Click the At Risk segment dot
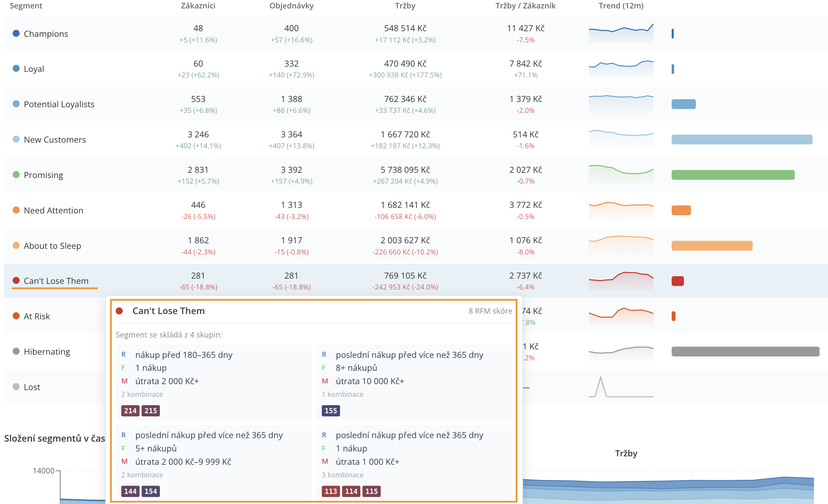 (x=16, y=316)
